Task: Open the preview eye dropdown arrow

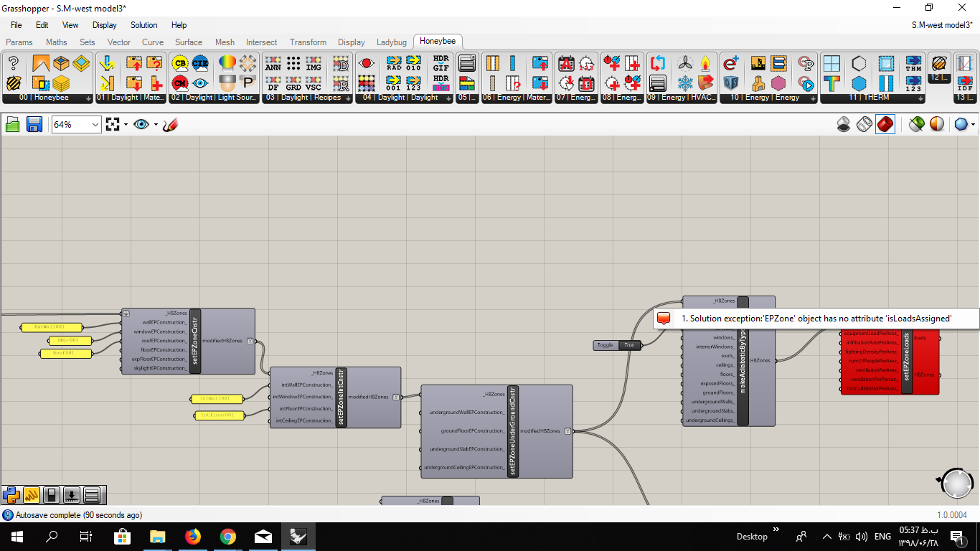Action: click(156, 124)
